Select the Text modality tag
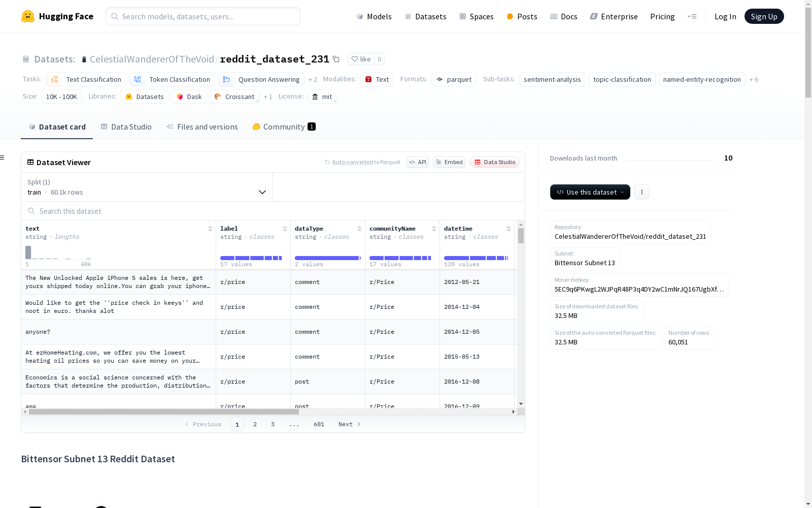This screenshot has height=508, width=812. 377,79
